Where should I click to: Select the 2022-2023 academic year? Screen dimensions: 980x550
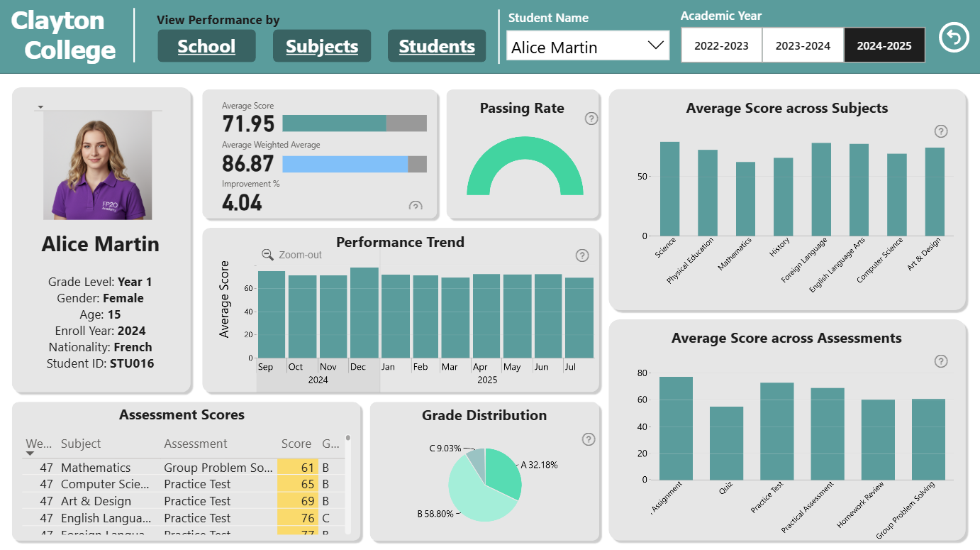pos(721,45)
